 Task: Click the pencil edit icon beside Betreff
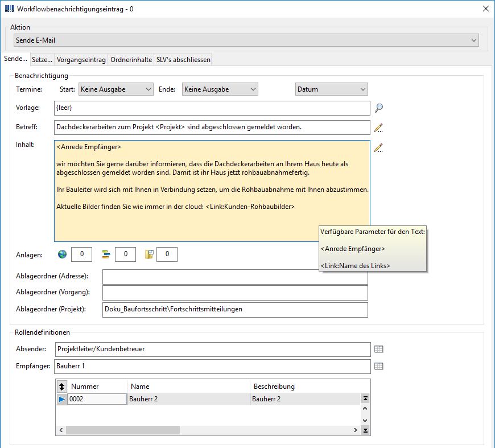coord(378,128)
